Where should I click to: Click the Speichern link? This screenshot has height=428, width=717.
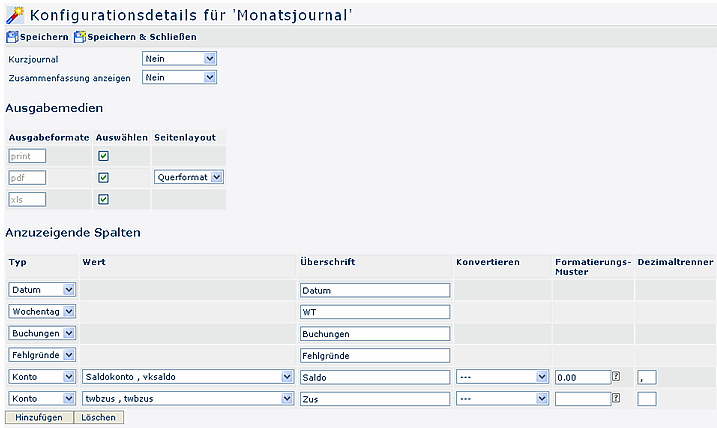(x=44, y=37)
